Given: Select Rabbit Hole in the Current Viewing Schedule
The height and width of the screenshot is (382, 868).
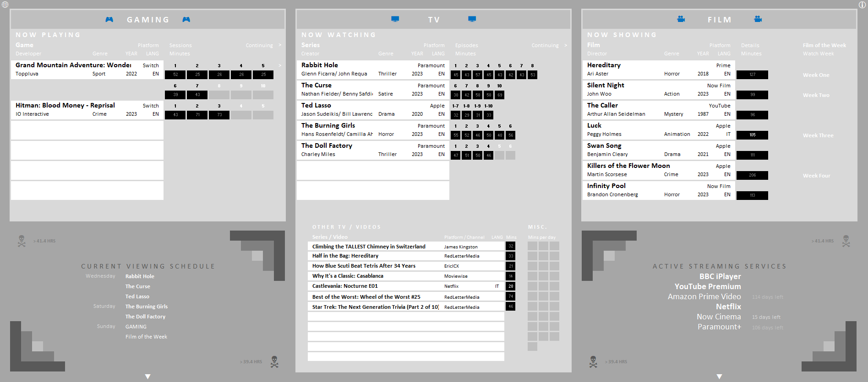Looking at the screenshot, I should click(x=140, y=276).
